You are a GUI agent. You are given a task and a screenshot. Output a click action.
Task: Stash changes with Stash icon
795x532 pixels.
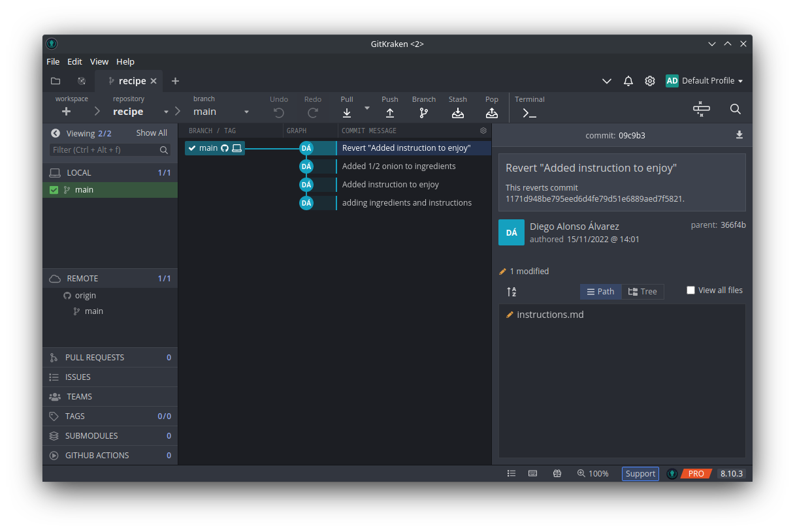pyautogui.click(x=458, y=112)
